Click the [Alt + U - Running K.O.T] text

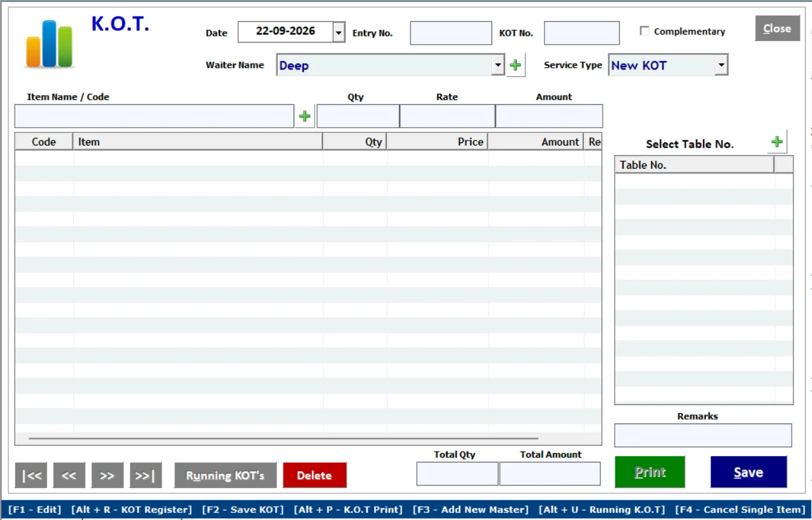coord(602,510)
